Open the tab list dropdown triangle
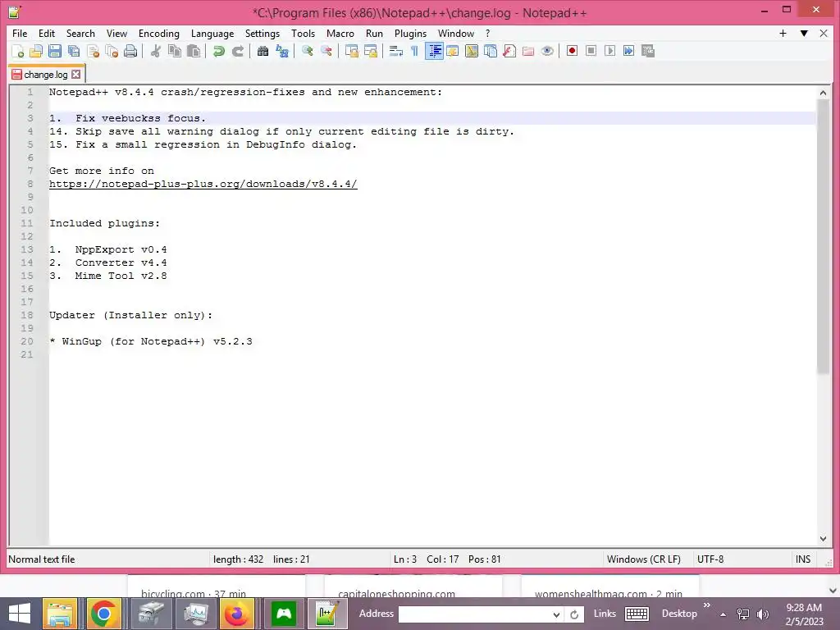 pyautogui.click(x=804, y=33)
